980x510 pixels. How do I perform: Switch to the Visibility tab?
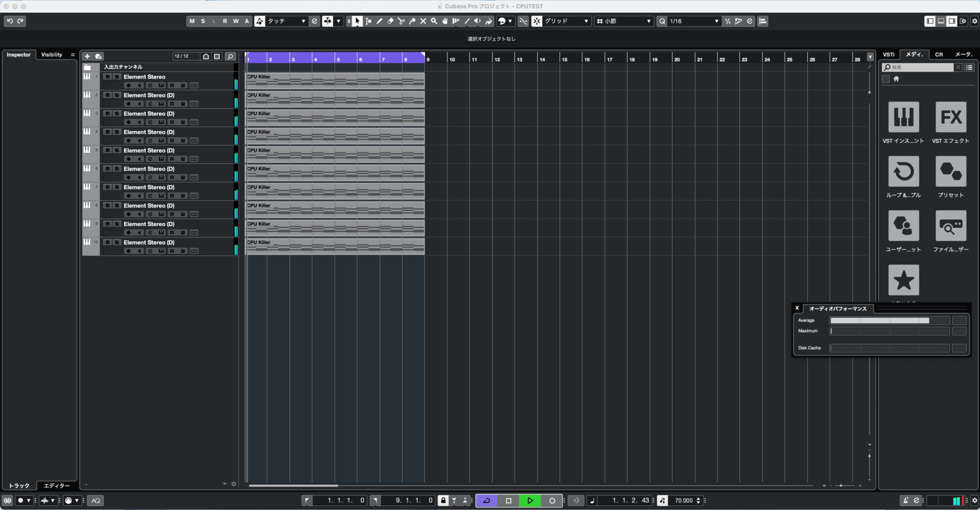point(52,55)
